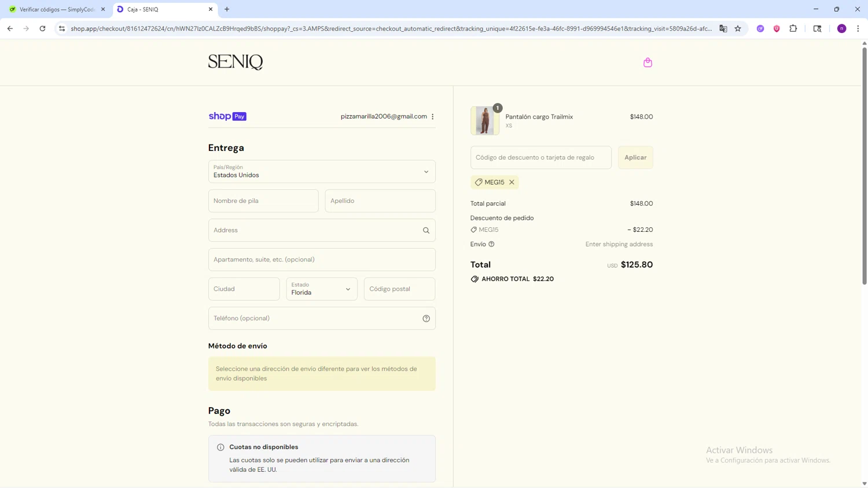Click the pizzamarilla2006@gmail.com email text
The height and width of the screenshot is (488, 868).
(x=384, y=116)
